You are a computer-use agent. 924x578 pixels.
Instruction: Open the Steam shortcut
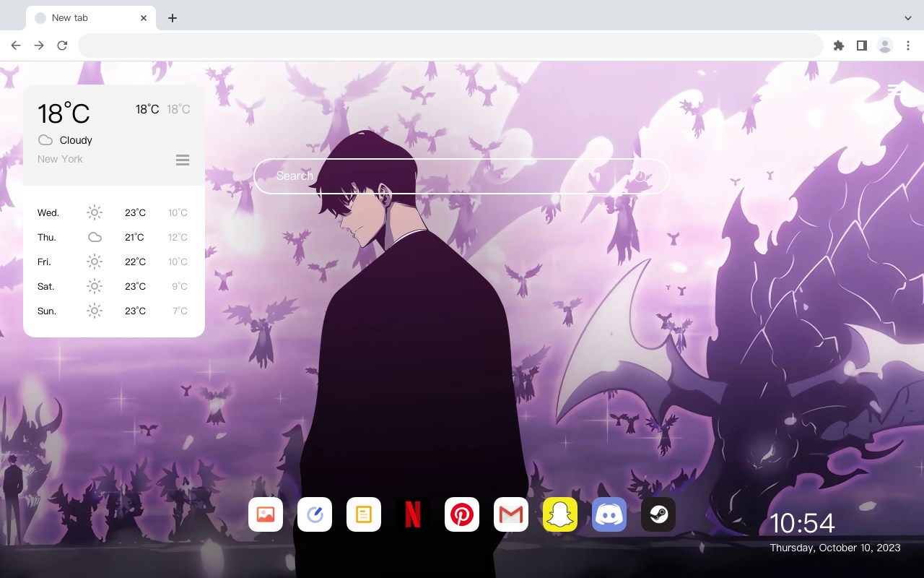tap(658, 514)
